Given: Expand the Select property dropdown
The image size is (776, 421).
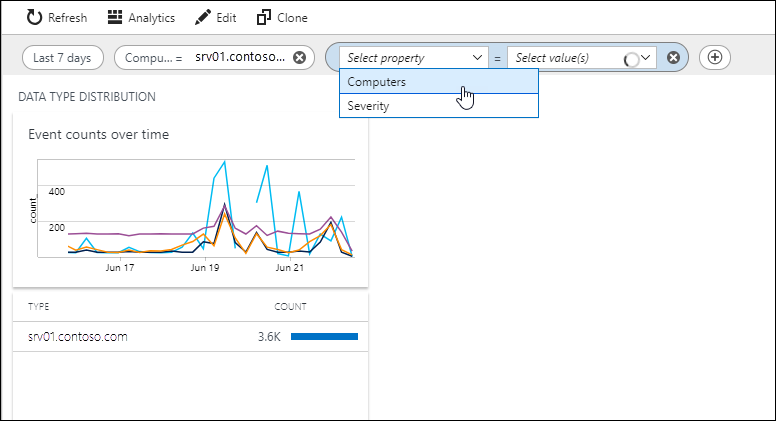Looking at the screenshot, I should (x=414, y=58).
